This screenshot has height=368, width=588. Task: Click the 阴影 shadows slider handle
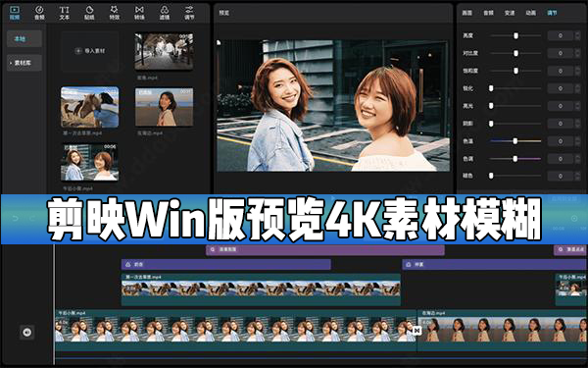pos(491,124)
